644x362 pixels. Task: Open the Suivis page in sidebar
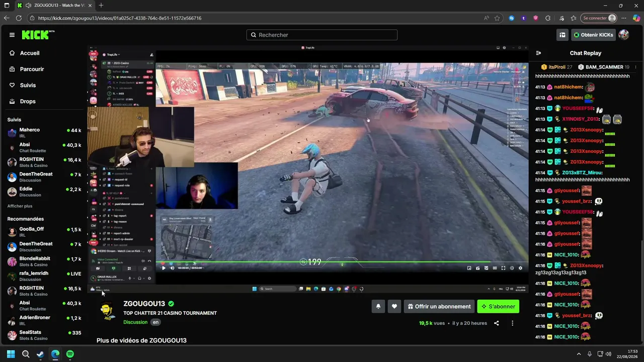[28, 85]
